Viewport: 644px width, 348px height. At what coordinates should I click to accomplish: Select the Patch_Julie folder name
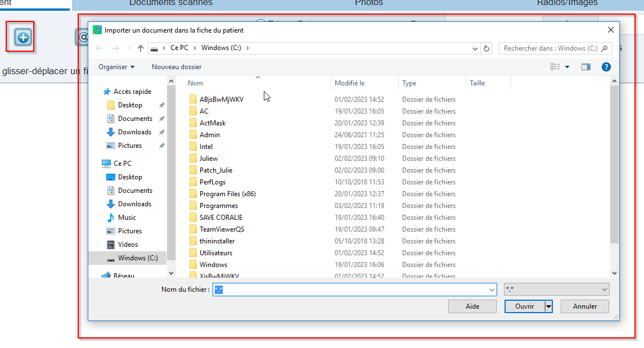click(x=216, y=170)
